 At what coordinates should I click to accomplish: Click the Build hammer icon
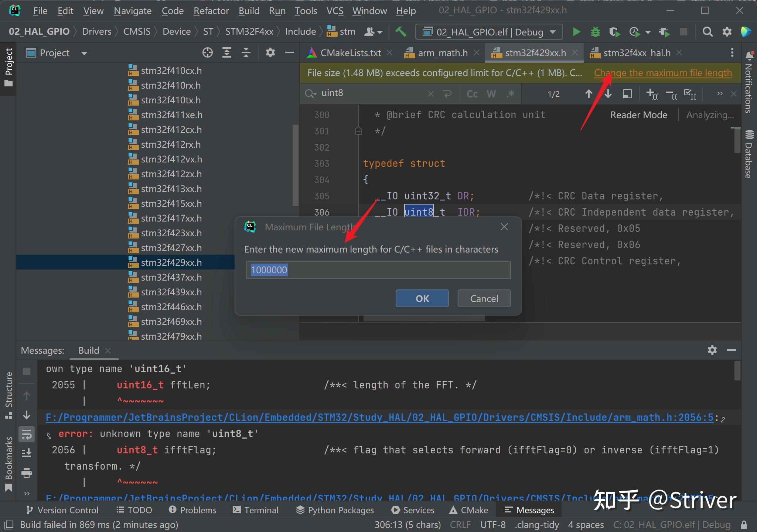pos(402,32)
